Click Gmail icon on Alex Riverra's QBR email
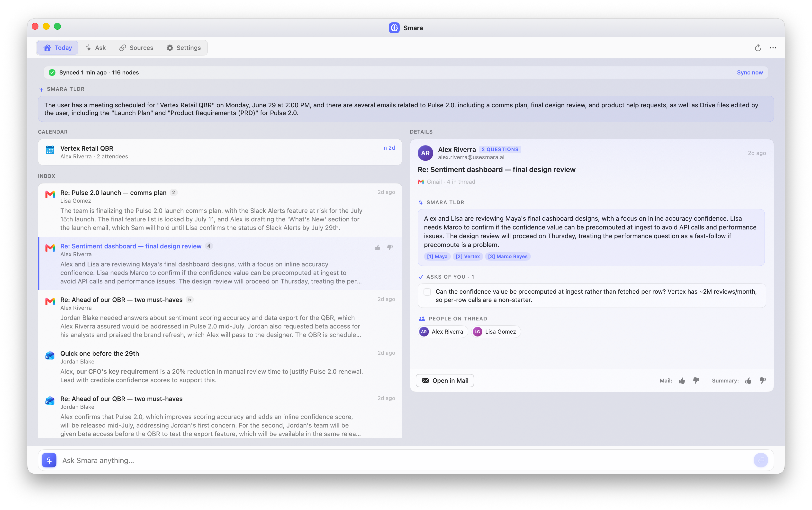812x510 pixels. 50,301
